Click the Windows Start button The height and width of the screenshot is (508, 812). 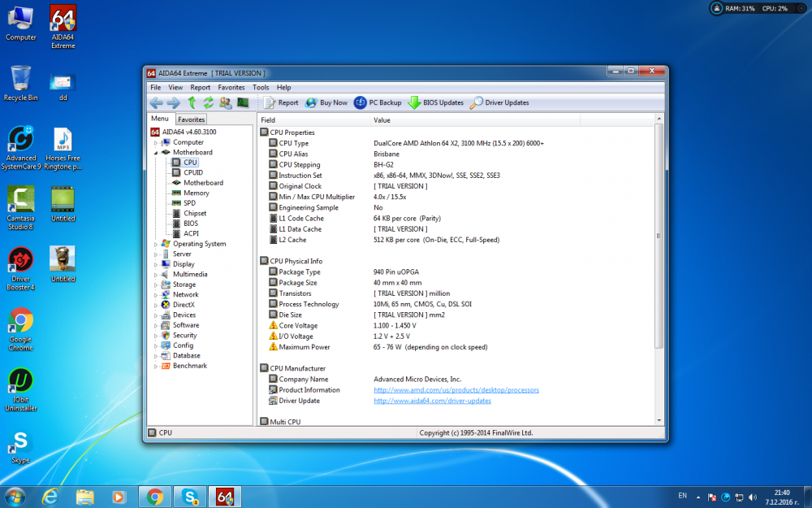[x=15, y=497]
